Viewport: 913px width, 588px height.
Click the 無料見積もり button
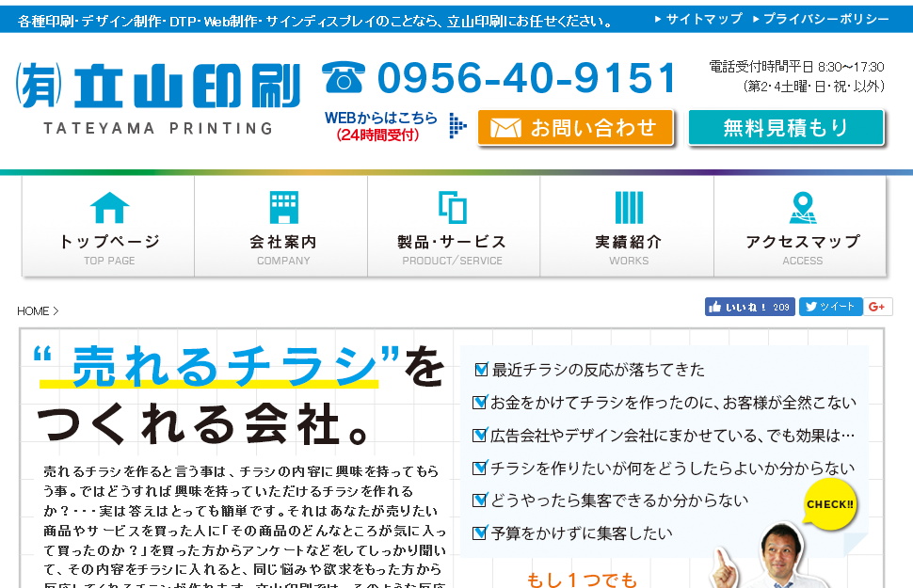tap(786, 126)
